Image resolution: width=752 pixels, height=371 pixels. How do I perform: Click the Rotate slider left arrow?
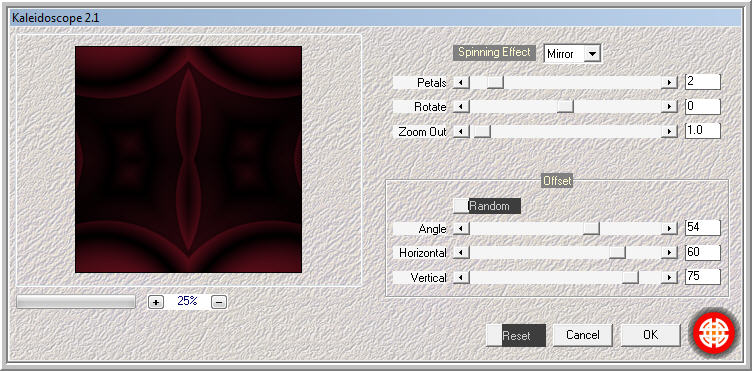[x=461, y=107]
